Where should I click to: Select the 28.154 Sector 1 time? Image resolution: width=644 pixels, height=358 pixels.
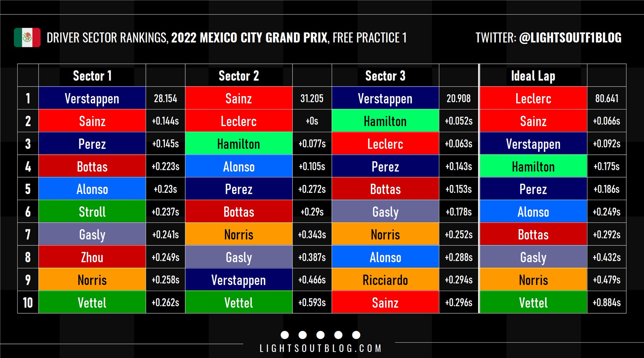[165, 98]
